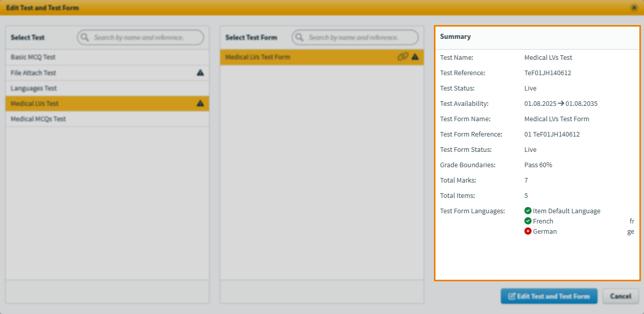Focus the Select Test search field
This screenshot has width=644, height=314.
point(146,37)
